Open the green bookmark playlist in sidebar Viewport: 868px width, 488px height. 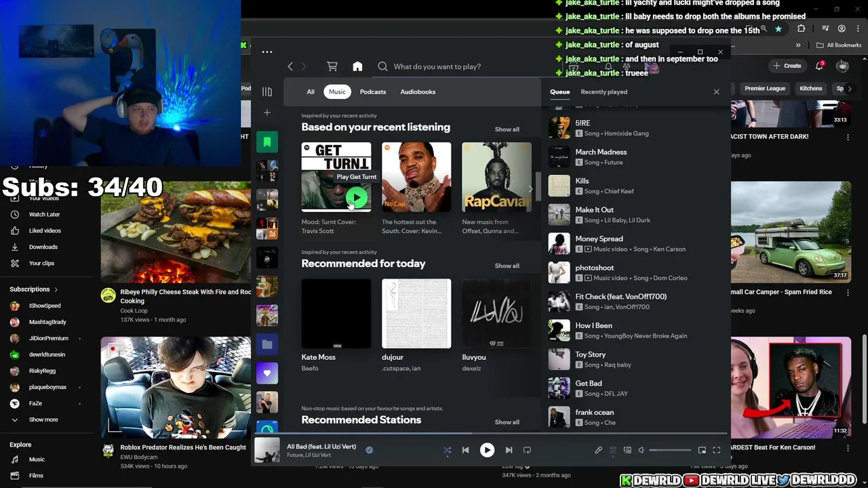267,142
